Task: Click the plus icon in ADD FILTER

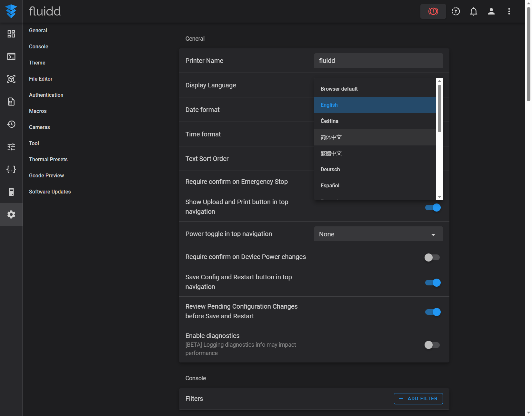Action: point(401,399)
